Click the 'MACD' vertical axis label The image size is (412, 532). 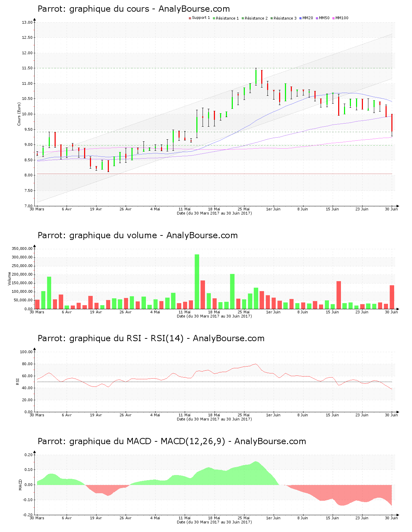(x=20, y=485)
